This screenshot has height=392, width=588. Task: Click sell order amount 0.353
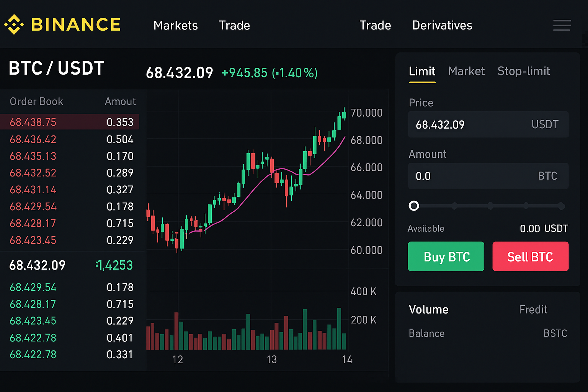[120, 122]
